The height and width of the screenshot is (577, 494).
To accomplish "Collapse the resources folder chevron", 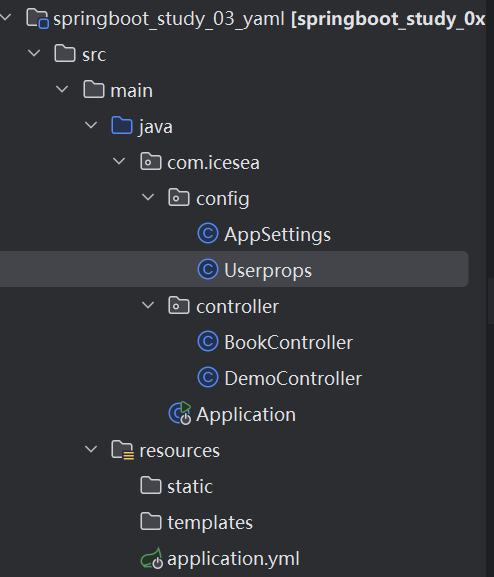I will (91, 449).
